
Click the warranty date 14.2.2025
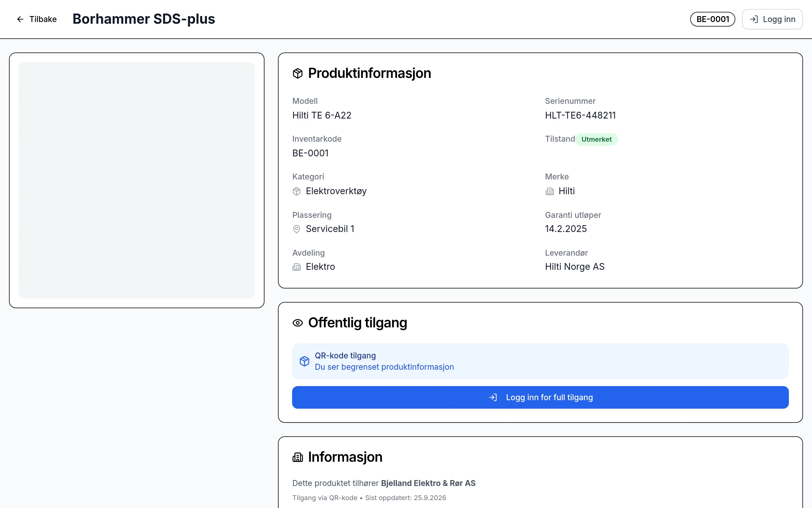(x=566, y=229)
